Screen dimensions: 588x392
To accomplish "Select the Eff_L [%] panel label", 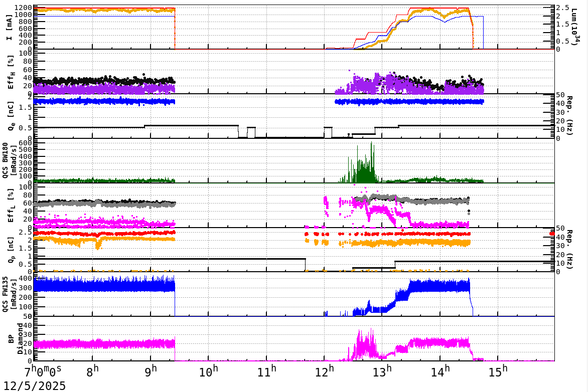I will pos(11,206).
